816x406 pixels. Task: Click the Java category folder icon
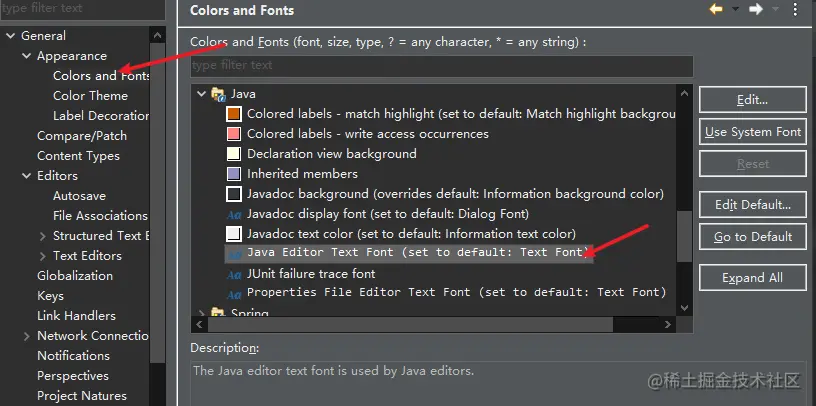218,94
